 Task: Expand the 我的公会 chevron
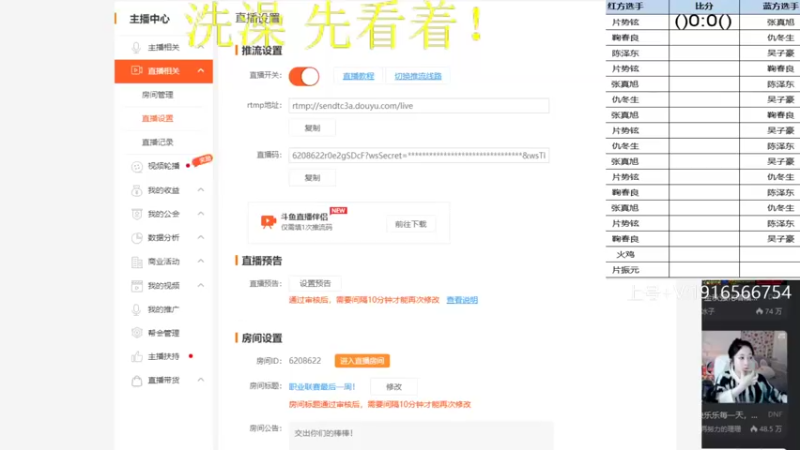pyautogui.click(x=201, y=213)
